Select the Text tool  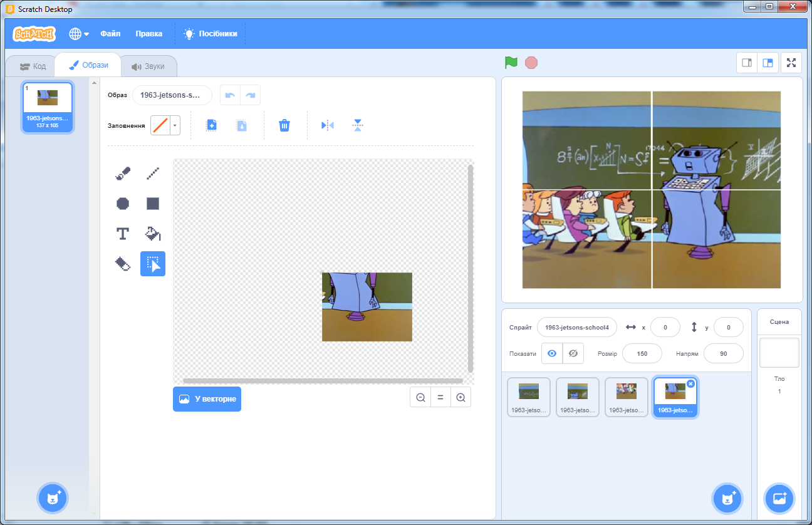[123, 234]
